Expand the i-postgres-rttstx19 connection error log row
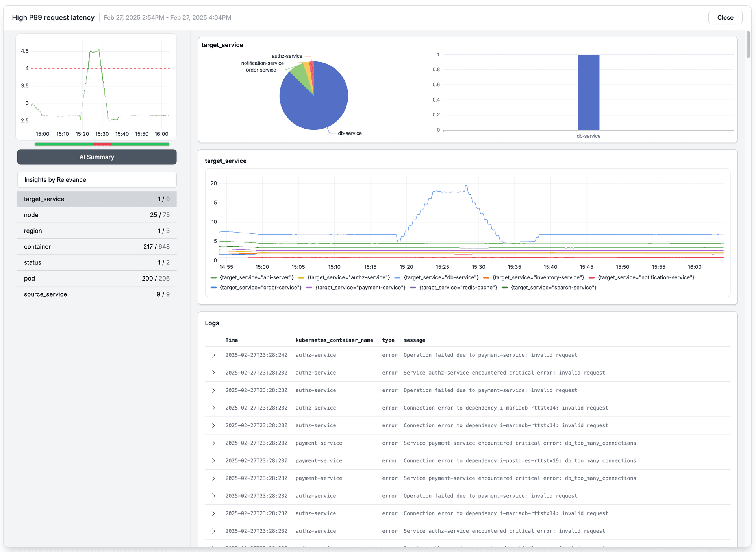 (213, 461)
